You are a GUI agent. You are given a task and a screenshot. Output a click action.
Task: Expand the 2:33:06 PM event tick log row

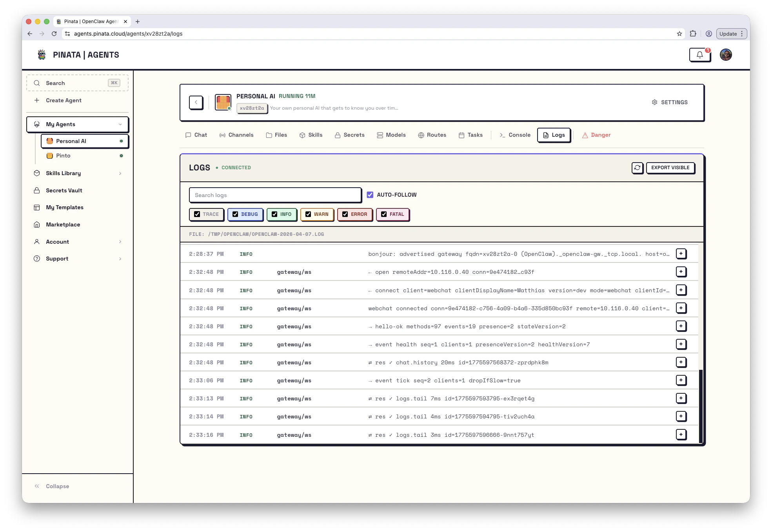point(681,380)
